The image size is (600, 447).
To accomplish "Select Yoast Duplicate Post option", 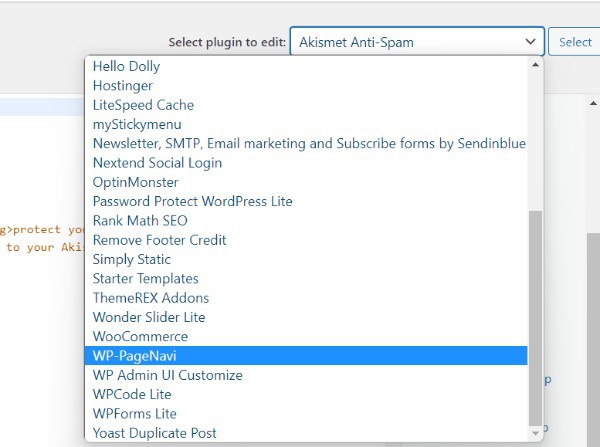I will pyautogui.click(x=306, y=433).
